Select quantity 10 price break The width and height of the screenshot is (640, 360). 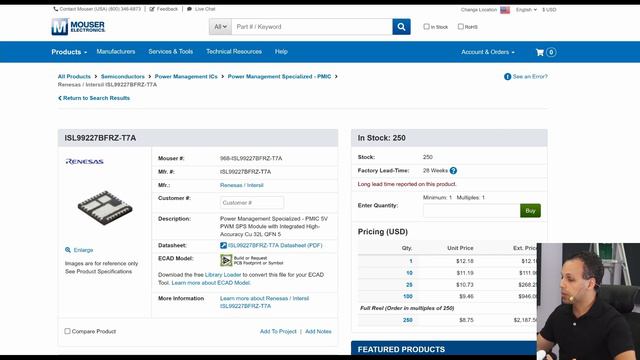(x=409, y=273)
